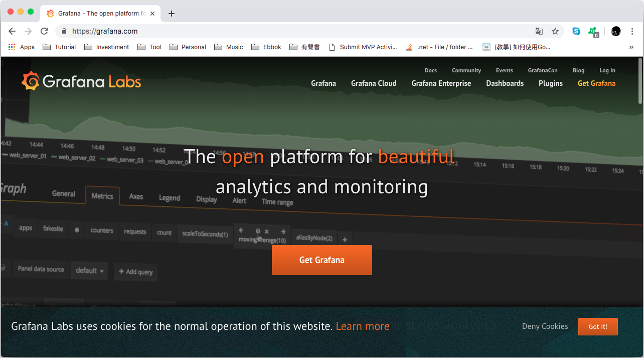644x358 pixels.
Task: Reload the grafana.com page
Action: tap(44, 31)
